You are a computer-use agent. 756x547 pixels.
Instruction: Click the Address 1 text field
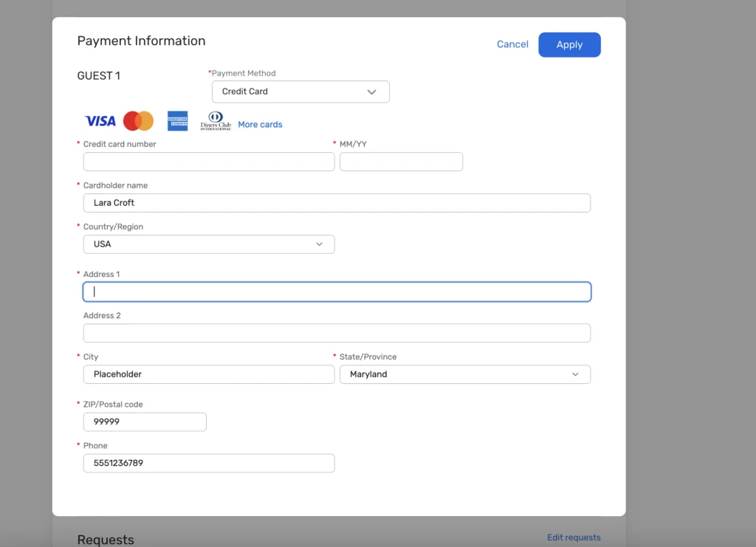pos(337,292)
